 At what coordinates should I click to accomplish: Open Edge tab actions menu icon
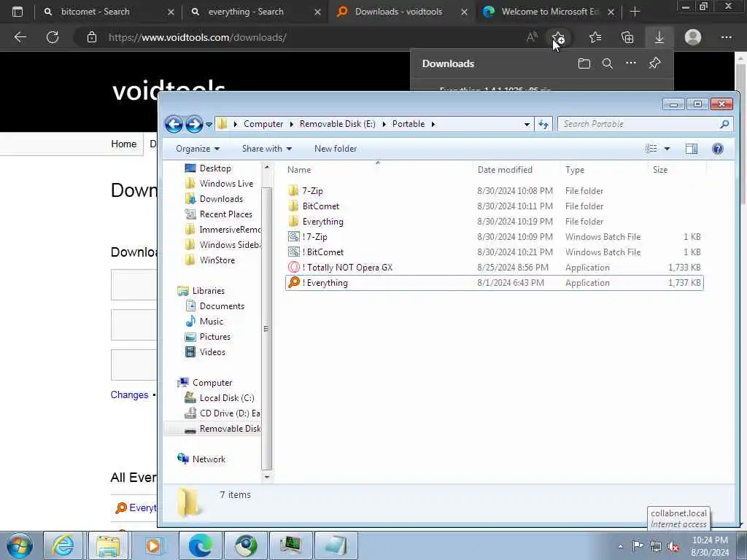click(18, 12)
